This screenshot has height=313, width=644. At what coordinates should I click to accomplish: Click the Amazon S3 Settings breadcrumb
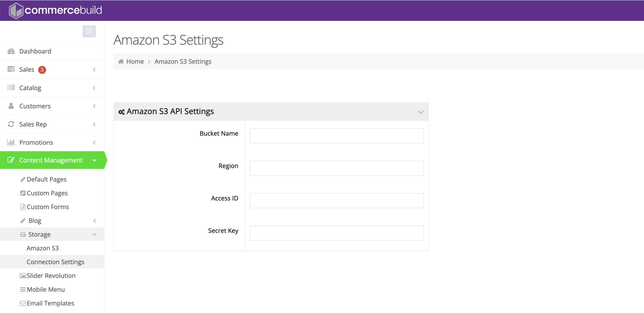click(183, 61)
